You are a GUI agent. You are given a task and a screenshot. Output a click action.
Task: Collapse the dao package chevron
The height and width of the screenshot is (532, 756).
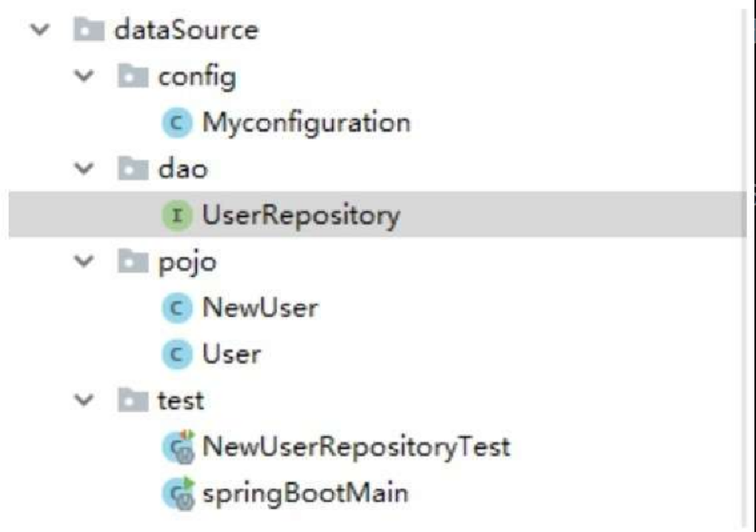coord(84,169)
